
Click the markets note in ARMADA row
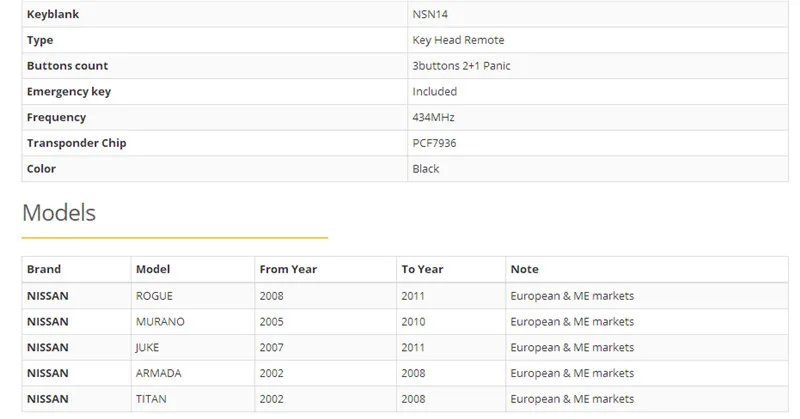pyautogui.click(x=572, y=374)
